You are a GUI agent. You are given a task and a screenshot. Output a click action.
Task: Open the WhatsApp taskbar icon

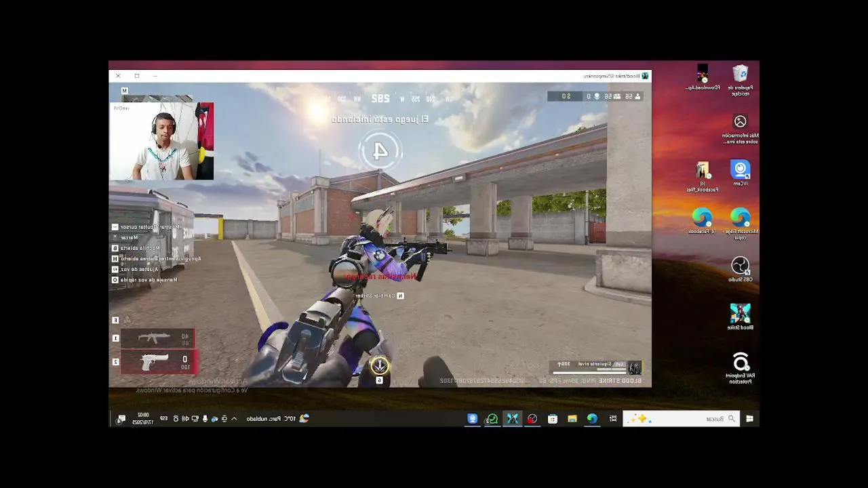click(x=492, y=419)
